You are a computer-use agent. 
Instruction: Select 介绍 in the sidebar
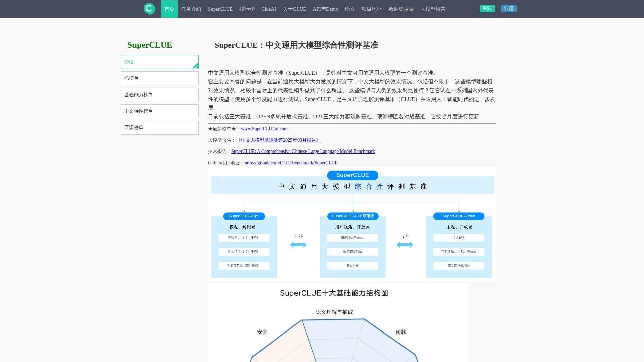click(x=160, y=62)
